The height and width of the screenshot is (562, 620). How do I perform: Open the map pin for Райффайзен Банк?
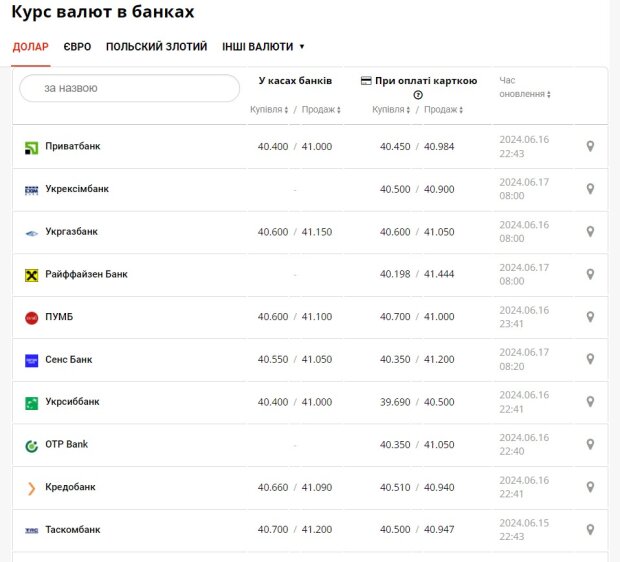click(x=590, y=274)
